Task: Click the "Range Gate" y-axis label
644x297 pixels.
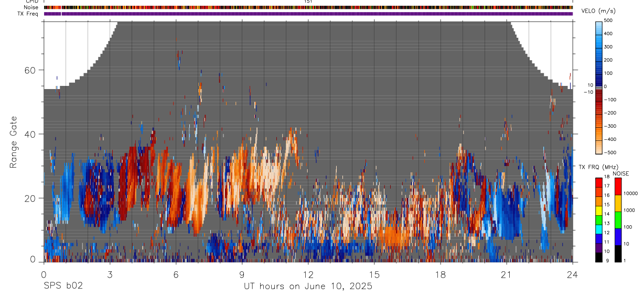Action: click(14, 142)
